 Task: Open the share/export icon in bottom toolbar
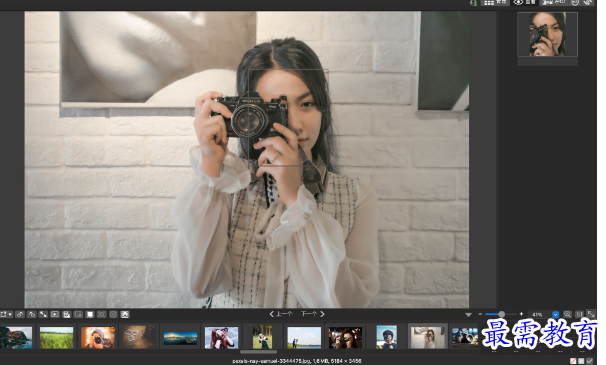click(3, 314)
